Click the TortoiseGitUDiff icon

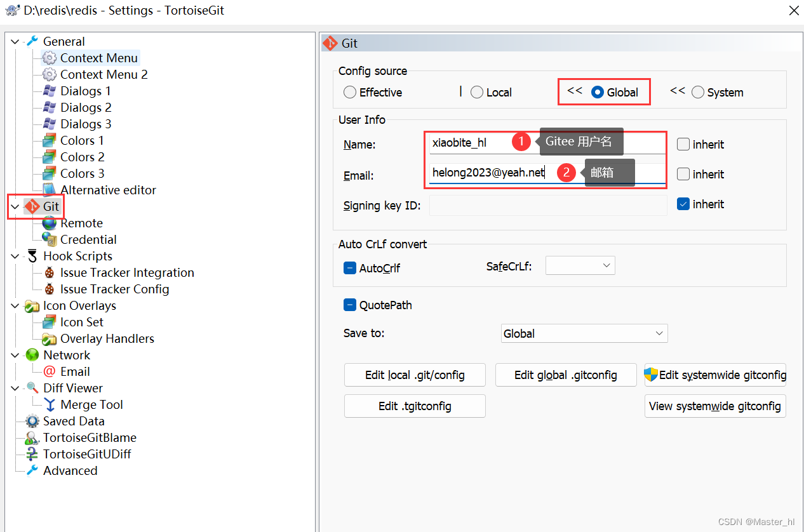coord(32,454)
